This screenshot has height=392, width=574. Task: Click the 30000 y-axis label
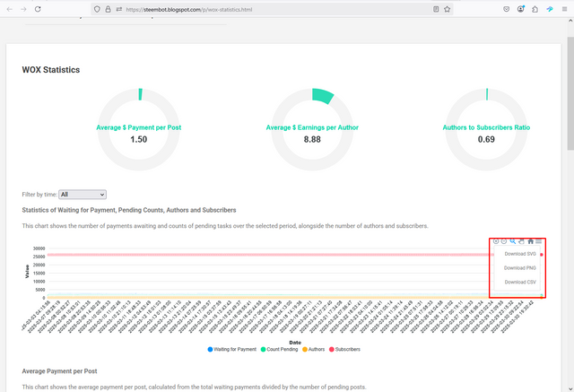click(39, 248)
